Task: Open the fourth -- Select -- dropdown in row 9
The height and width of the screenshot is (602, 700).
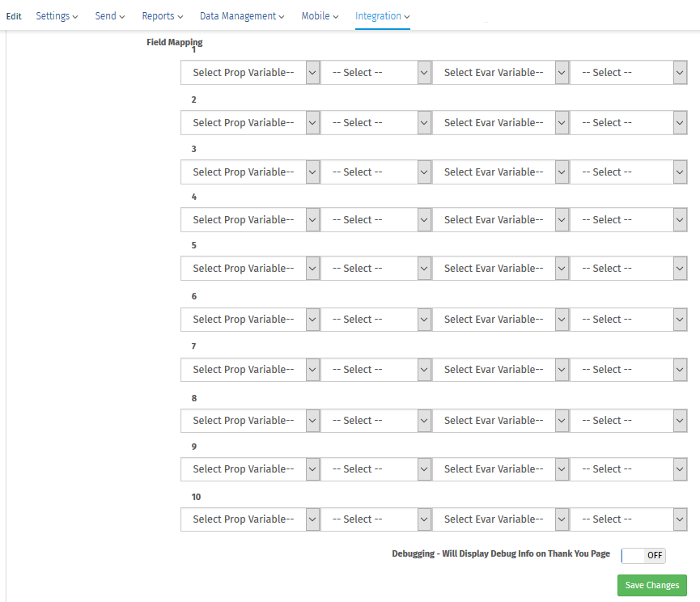Action: pyautogui.click(x=629, y=468)
